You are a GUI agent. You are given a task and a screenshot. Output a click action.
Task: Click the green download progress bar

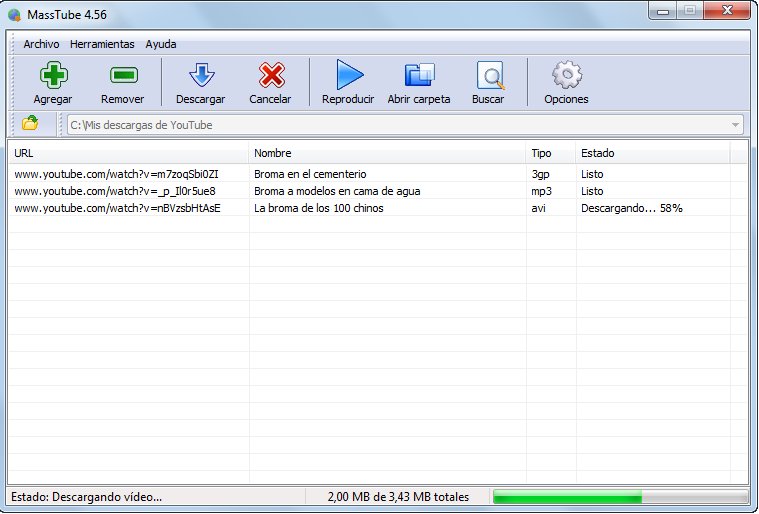(620, 497)
